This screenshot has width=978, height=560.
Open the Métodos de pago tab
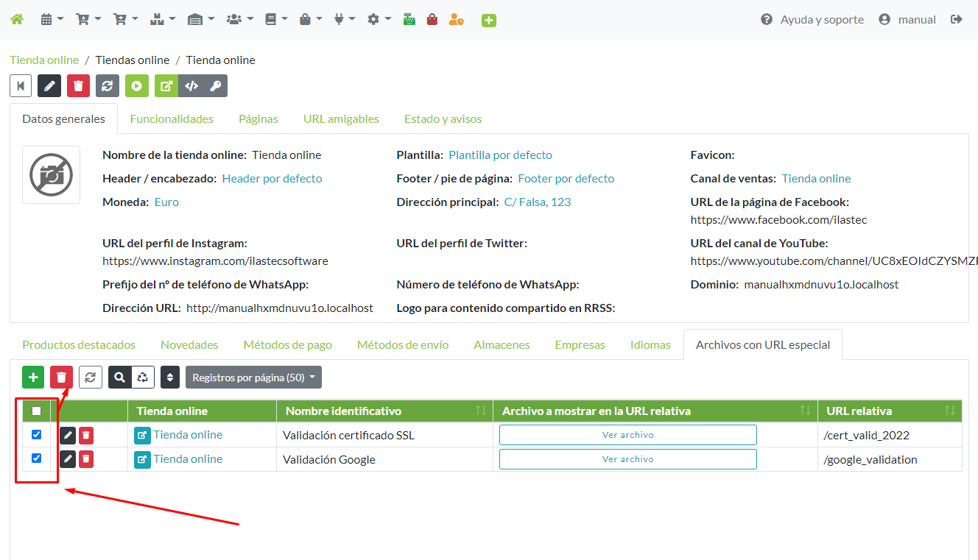(x=287, y=344)
